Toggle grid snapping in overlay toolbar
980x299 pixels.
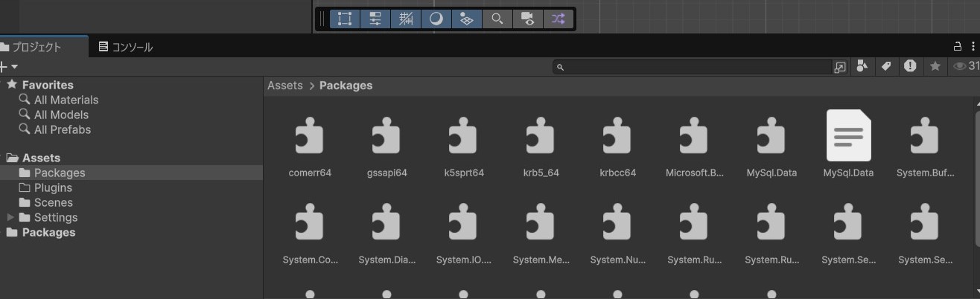406,19
